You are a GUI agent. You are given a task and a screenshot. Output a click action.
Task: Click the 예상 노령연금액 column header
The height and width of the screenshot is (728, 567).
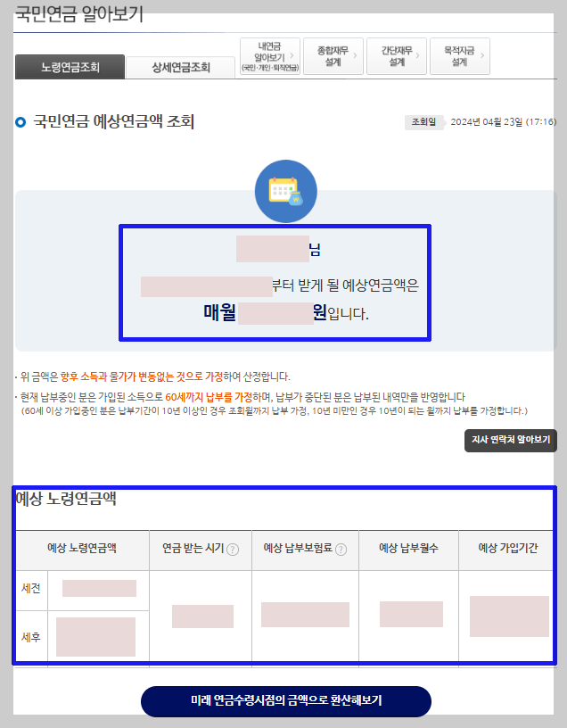coord(82,549)
